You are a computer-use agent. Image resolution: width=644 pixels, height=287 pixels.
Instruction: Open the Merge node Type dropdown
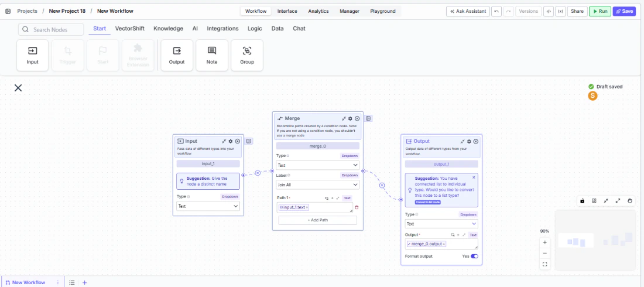pos(317,165)
